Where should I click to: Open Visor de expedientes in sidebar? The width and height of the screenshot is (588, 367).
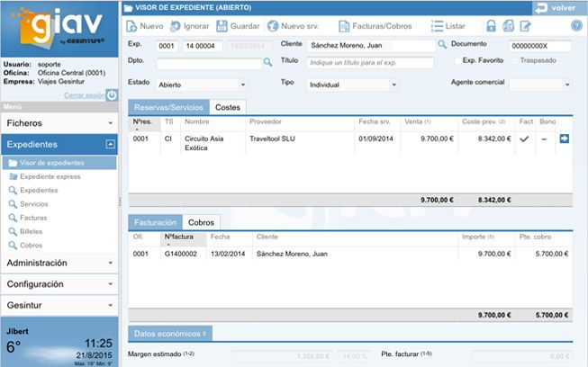tap(59, 163)
